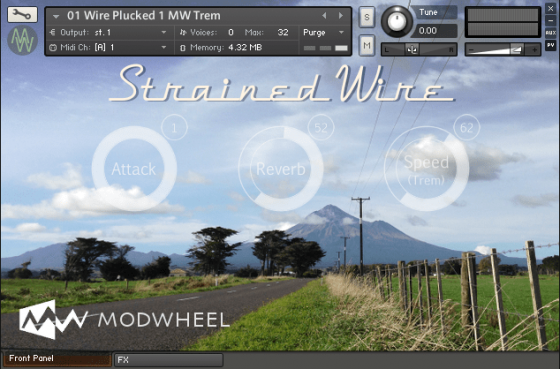Toggle the AUX sends button

(551, 33)
